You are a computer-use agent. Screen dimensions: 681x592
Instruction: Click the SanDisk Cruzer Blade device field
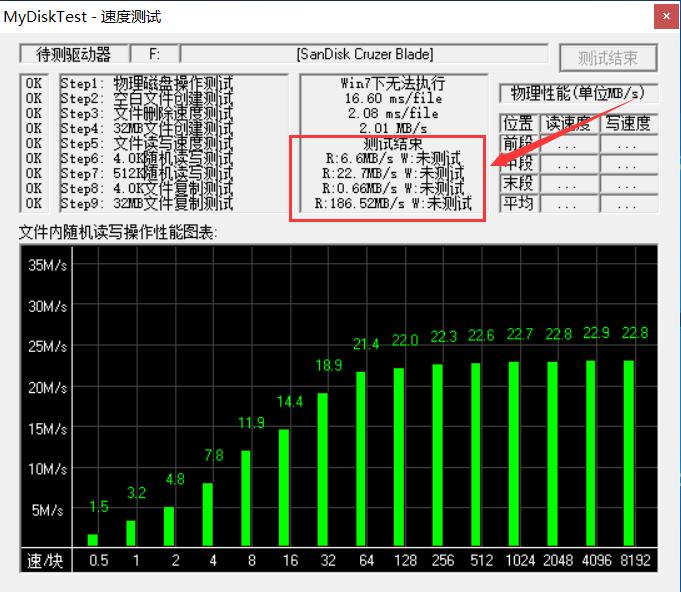click(x=365, y=54)
